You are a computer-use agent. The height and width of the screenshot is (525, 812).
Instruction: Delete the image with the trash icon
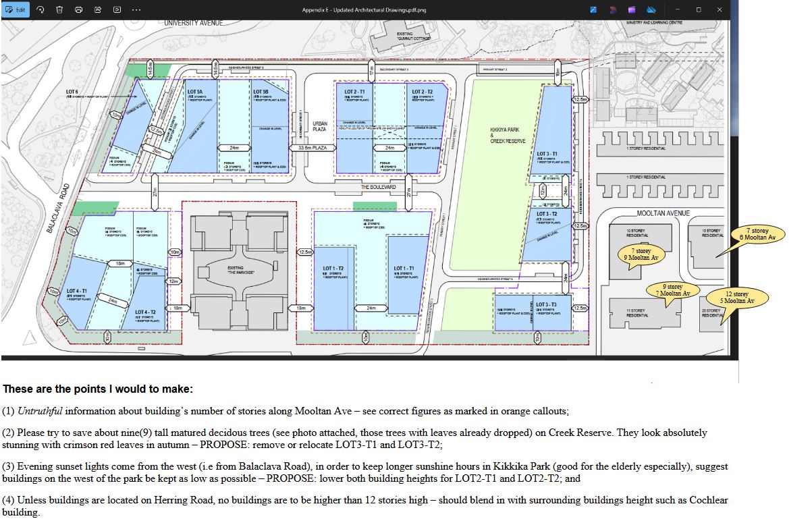(x=59, y=9)
